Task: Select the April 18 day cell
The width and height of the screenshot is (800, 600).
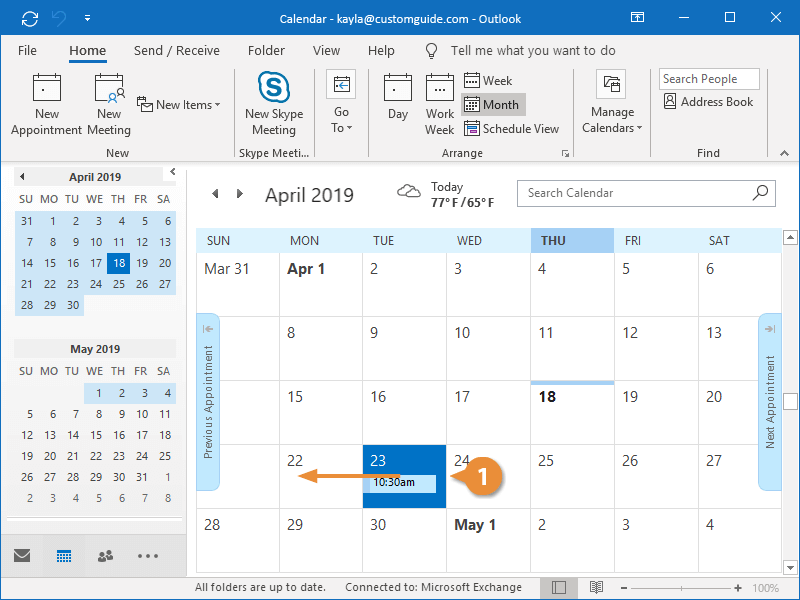Action: 572,412
